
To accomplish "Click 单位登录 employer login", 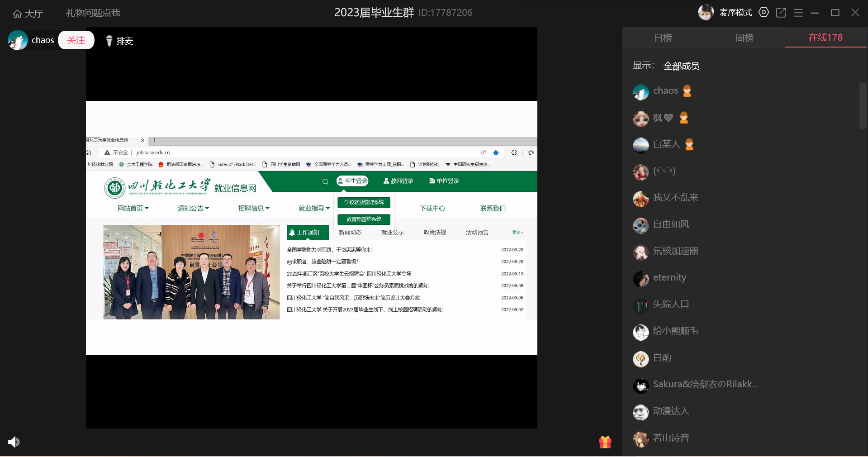I will (x=444, y=181).
